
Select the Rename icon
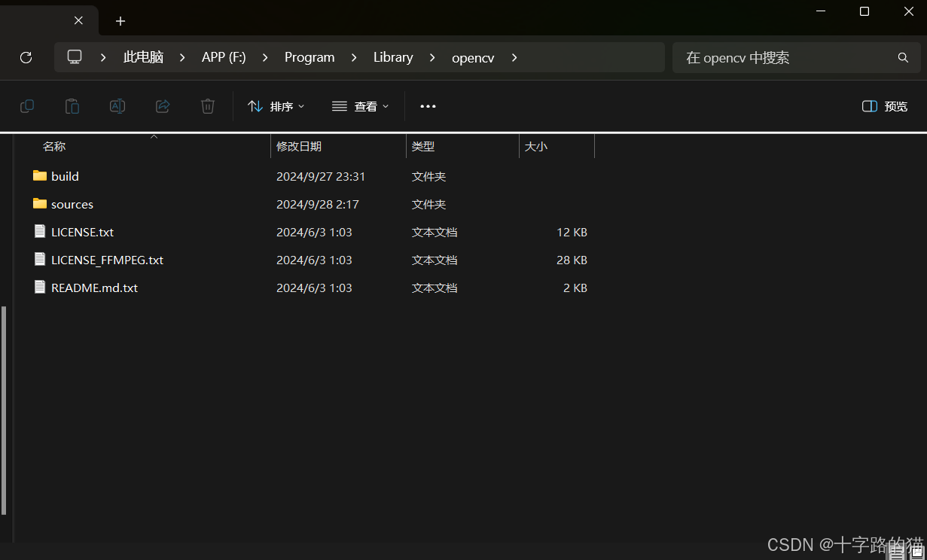point(117,106)
